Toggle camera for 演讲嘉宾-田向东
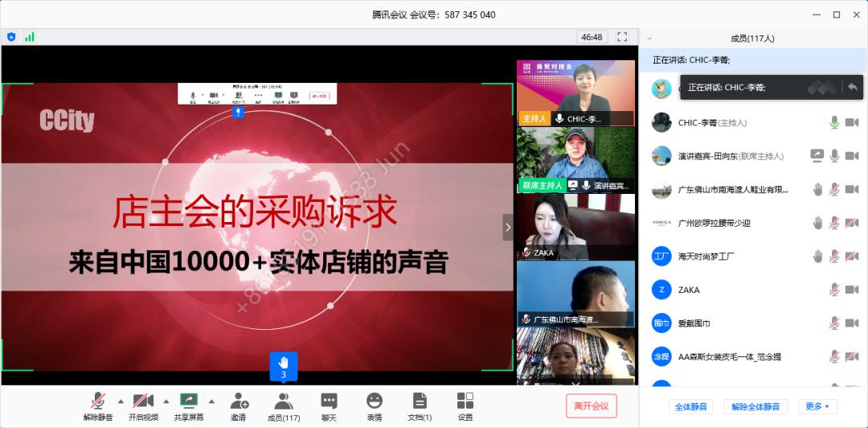This screenshot has height=428, width=868. tap(852, 156)
